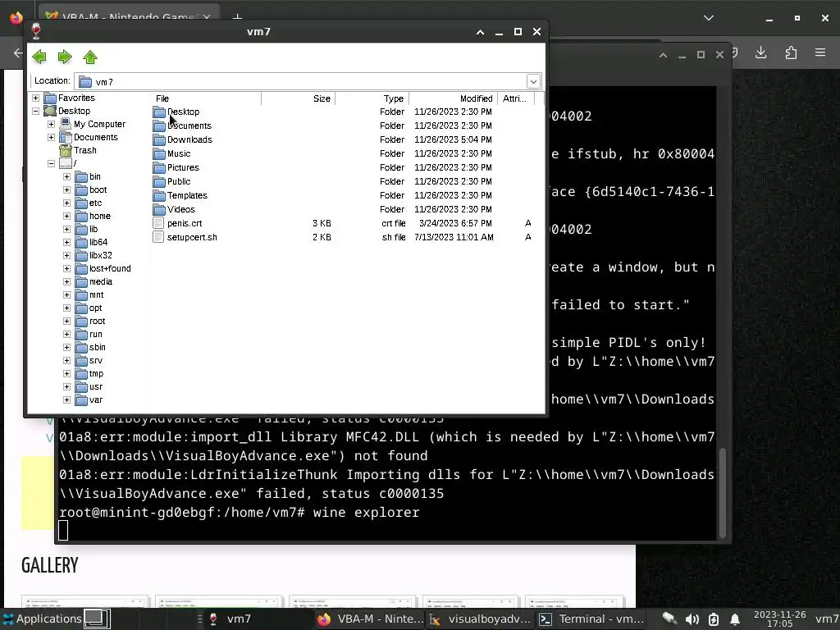This screenshot has width=840, height=630.
Task: Click the first gallery thumbnail on the webpage
Action: (x=85, y=601)
